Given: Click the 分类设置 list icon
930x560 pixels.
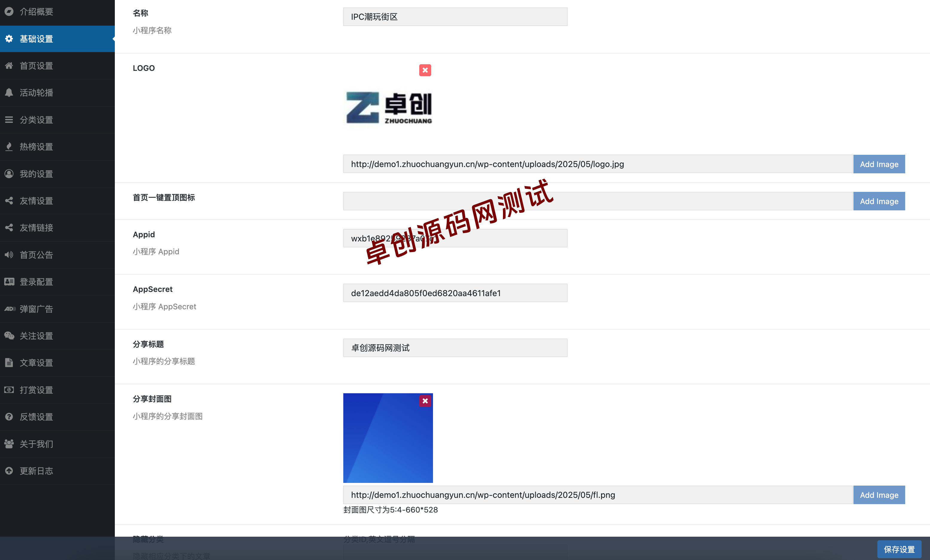Looking at the screenshot, I should coord(9,120).
